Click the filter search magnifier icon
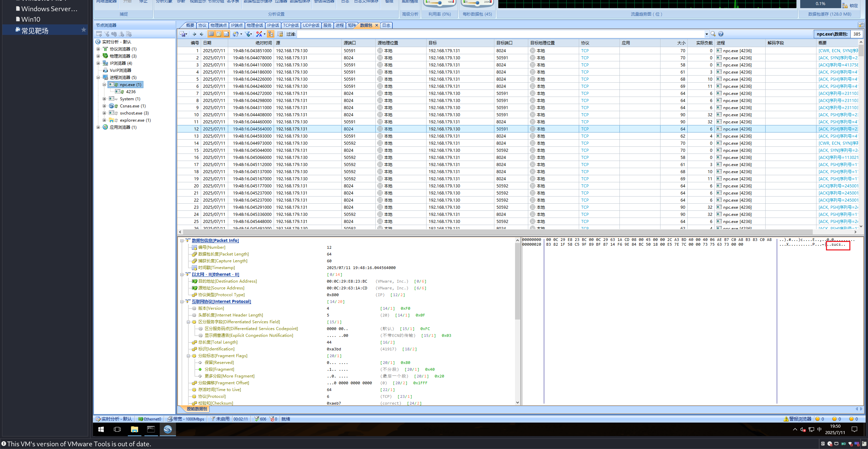The width and height of the screenshot is (868, 449). click(x=713, y=34)
